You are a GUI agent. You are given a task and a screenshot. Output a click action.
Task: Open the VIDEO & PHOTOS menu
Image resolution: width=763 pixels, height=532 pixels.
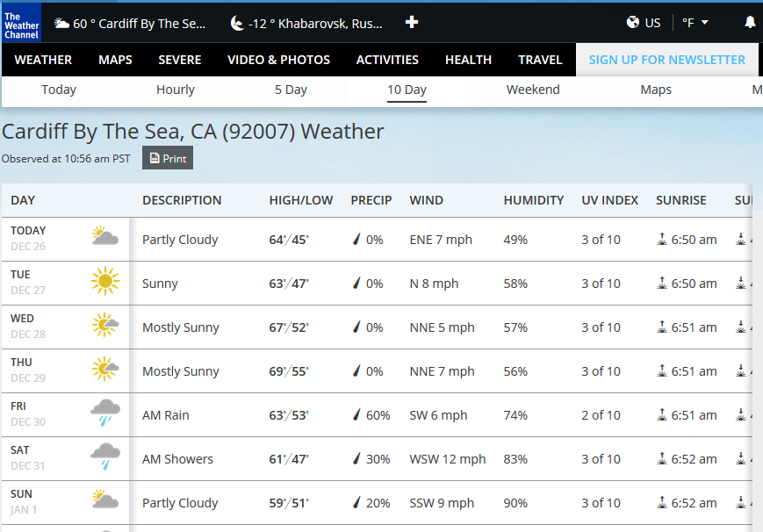(x=278, y=60)
